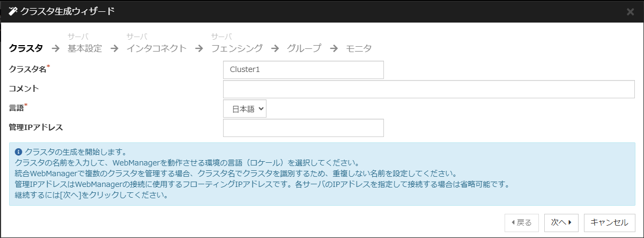Screen dimensions: 644x238
Task: Click the arrow between グループ and モニタ
Action: click(334, 48)
